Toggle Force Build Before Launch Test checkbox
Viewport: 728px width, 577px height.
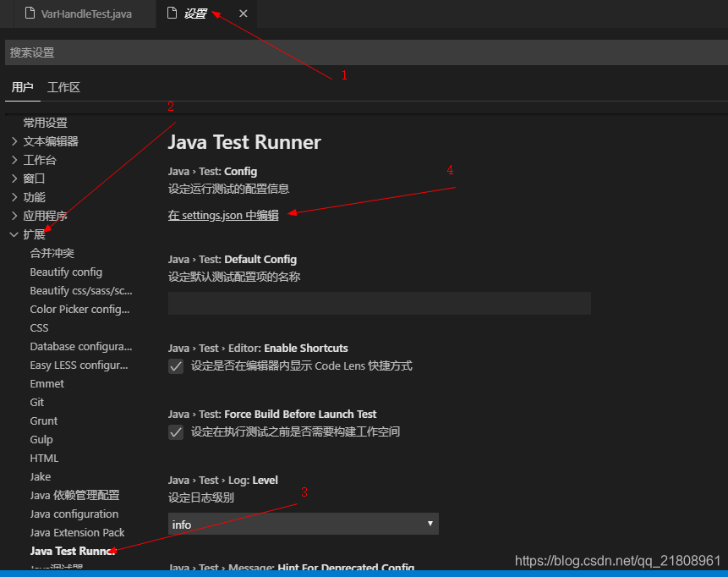176,432
